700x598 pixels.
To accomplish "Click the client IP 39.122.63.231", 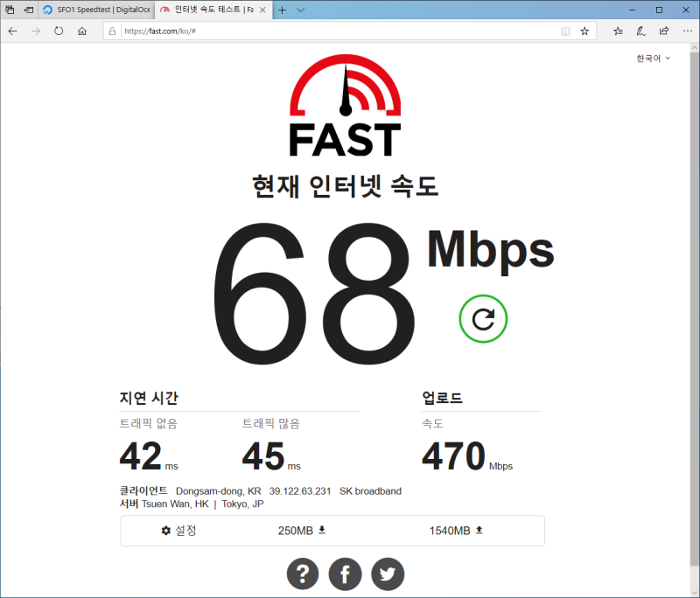I will tap(300, 491).
